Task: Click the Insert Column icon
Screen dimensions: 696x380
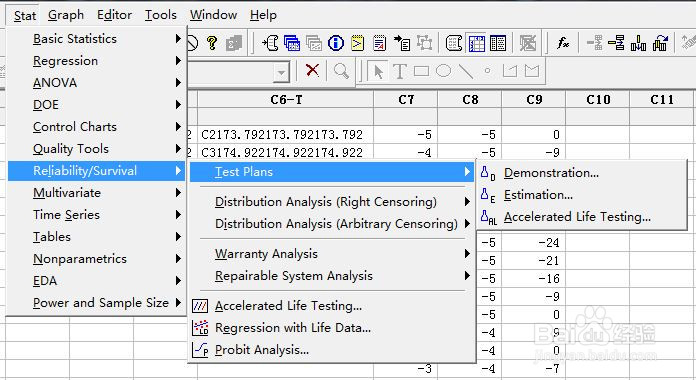Action: coord(638,43)
